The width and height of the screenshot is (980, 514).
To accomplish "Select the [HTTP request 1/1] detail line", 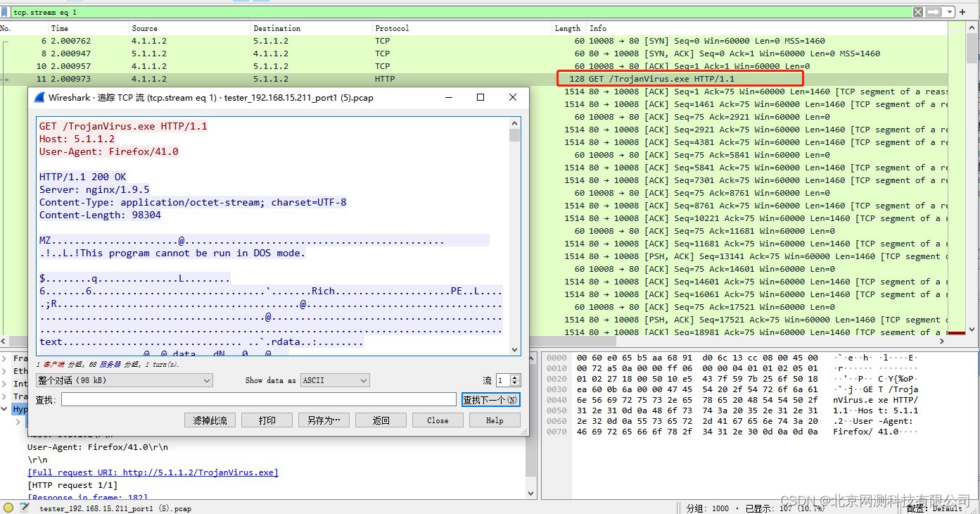I will pos(72,485).
